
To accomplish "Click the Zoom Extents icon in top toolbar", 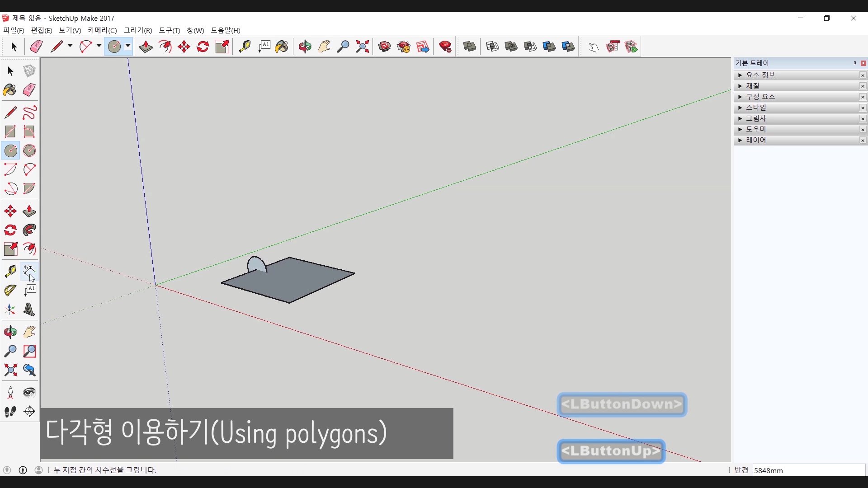I will tap(362, 47).
